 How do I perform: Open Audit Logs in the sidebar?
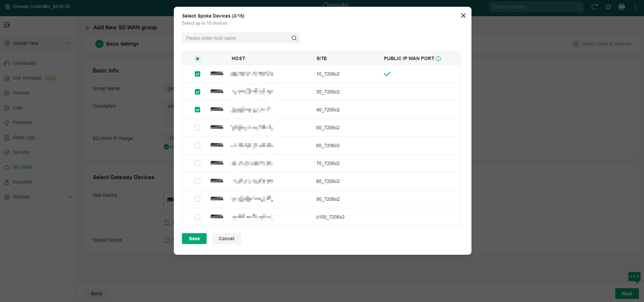click(x=24, y=138)
